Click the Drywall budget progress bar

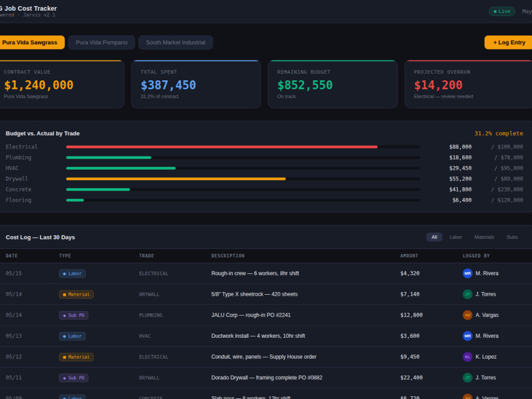coord(243,179)
